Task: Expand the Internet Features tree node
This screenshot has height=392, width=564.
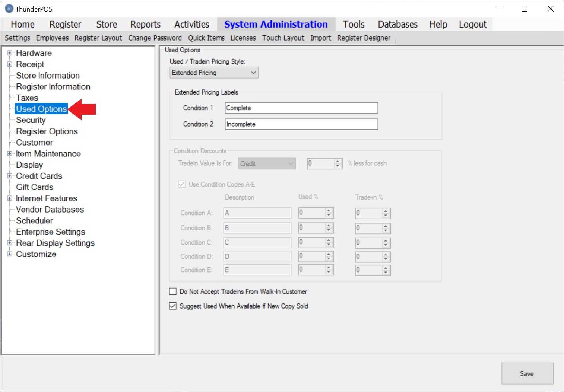Action: tap(10, 198)
